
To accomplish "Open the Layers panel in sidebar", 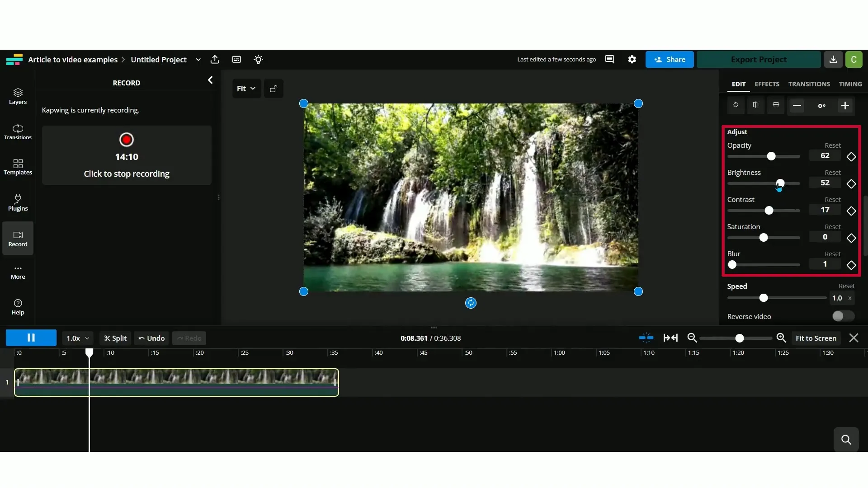I will click(x=18, y=96).
